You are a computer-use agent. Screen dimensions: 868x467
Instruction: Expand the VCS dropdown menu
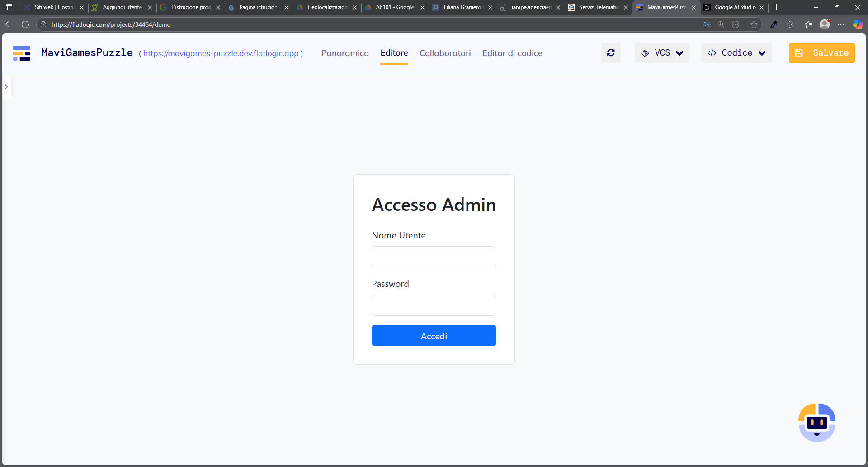[x=662, y=53]
